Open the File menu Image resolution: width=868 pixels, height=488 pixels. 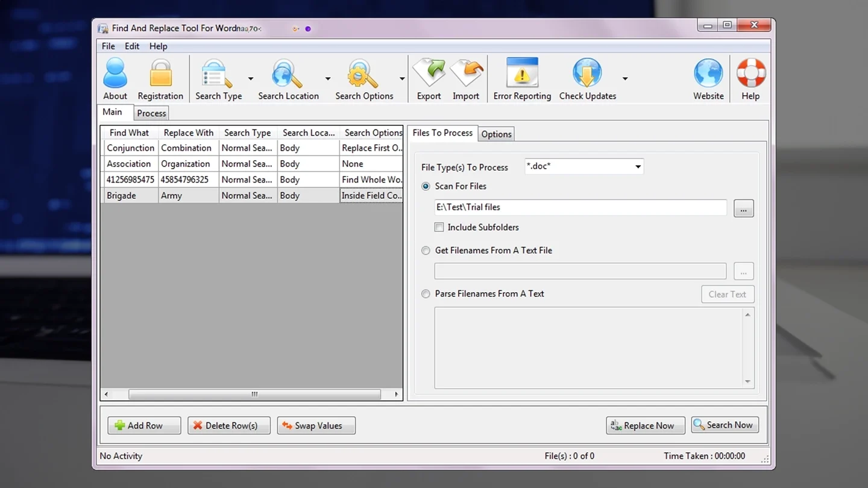[x=108, y=46]
